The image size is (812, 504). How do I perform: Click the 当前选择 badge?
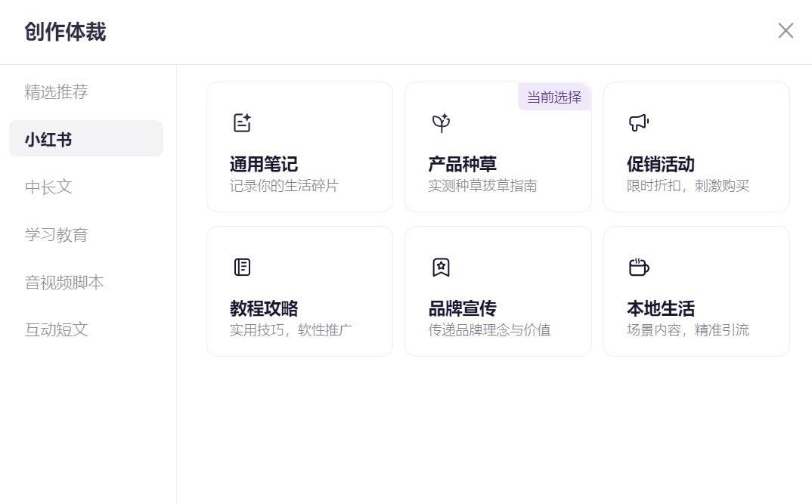(x=554, y=97)
